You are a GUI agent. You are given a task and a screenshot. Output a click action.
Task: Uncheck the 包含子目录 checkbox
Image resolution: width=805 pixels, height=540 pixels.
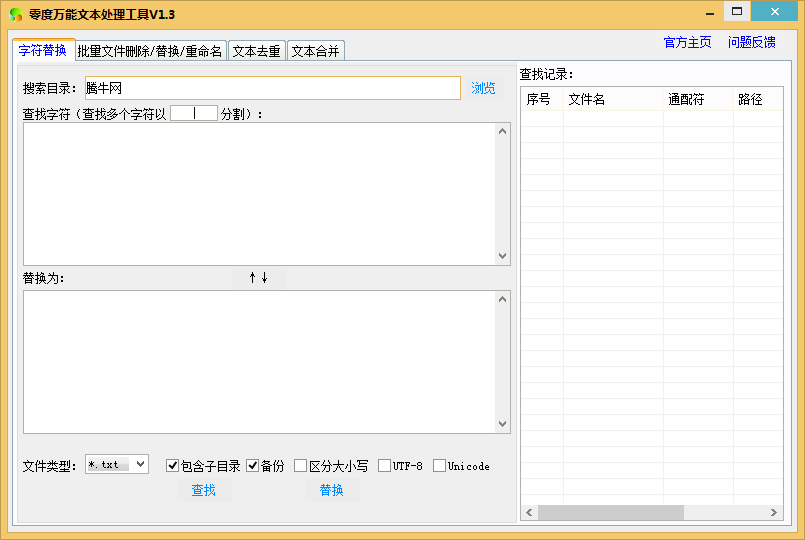172,466
